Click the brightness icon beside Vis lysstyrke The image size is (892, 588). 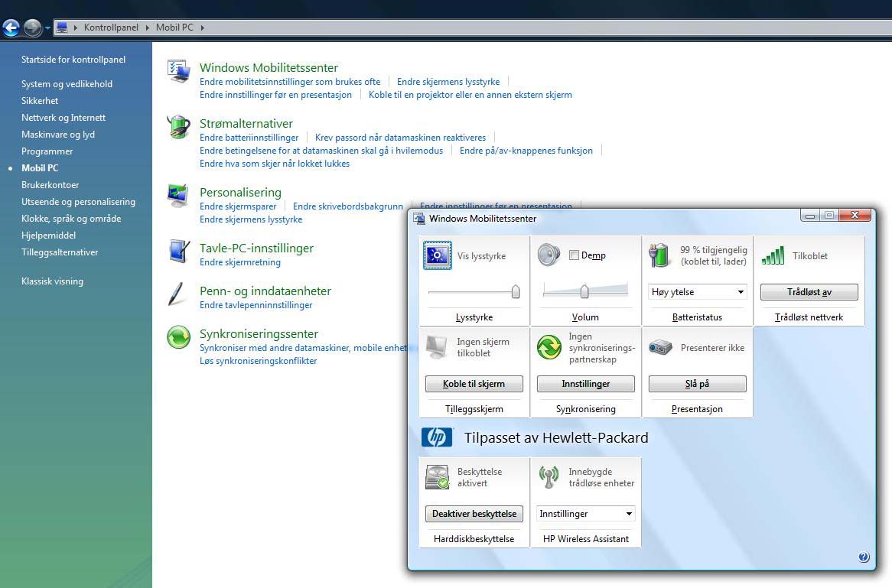pos(438,255)
